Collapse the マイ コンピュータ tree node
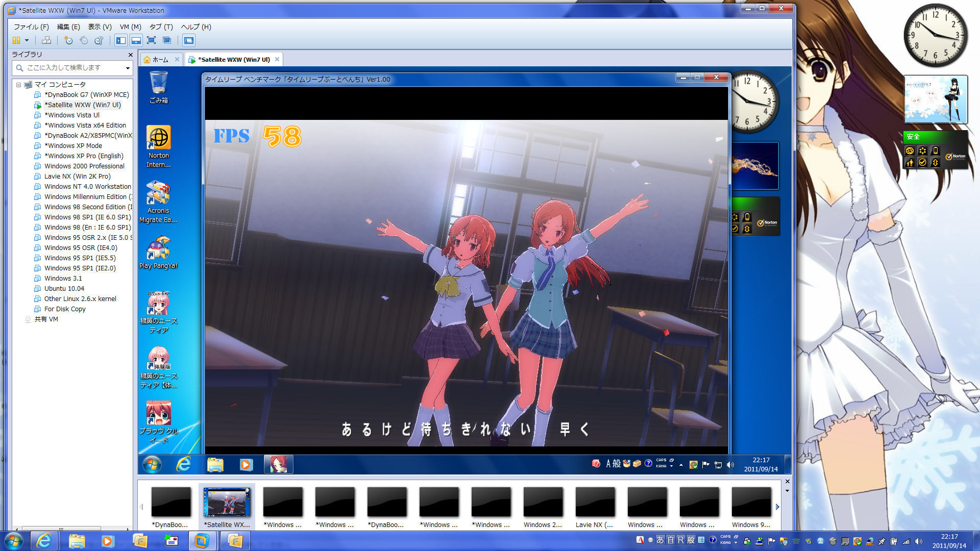Image resolution: width=980 pixels, height=551 pixels. tap(18, 85)
